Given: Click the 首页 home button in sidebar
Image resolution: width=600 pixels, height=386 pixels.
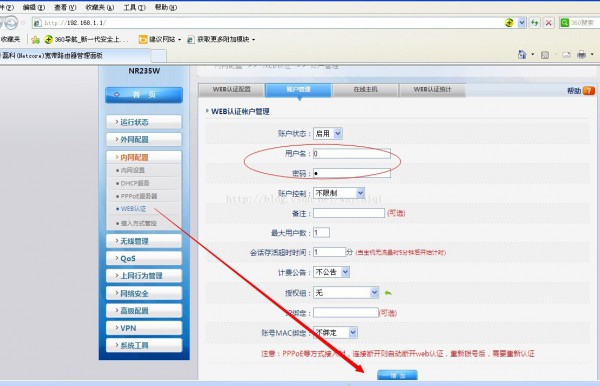Looking at the screenshot, I should point(144,94).
